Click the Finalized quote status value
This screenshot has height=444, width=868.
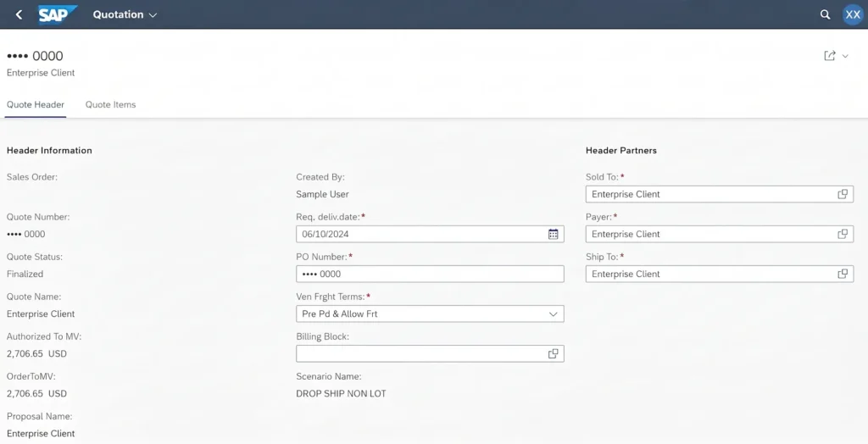pos(25,274)
